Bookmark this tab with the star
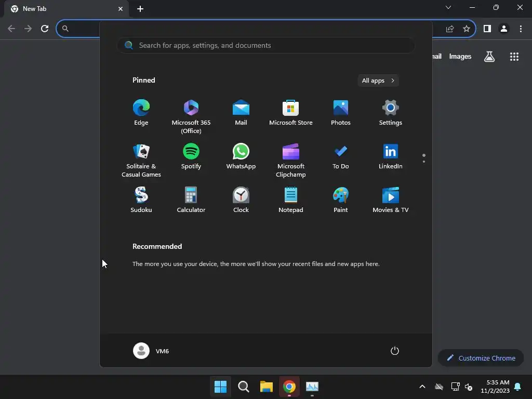Screen dimensions: 532x399 tap(467, 29)
